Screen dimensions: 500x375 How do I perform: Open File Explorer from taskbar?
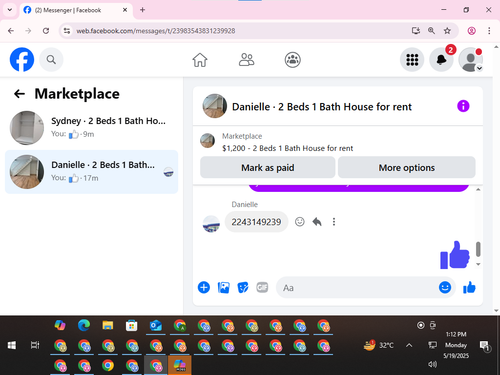[x=108, y=325]
